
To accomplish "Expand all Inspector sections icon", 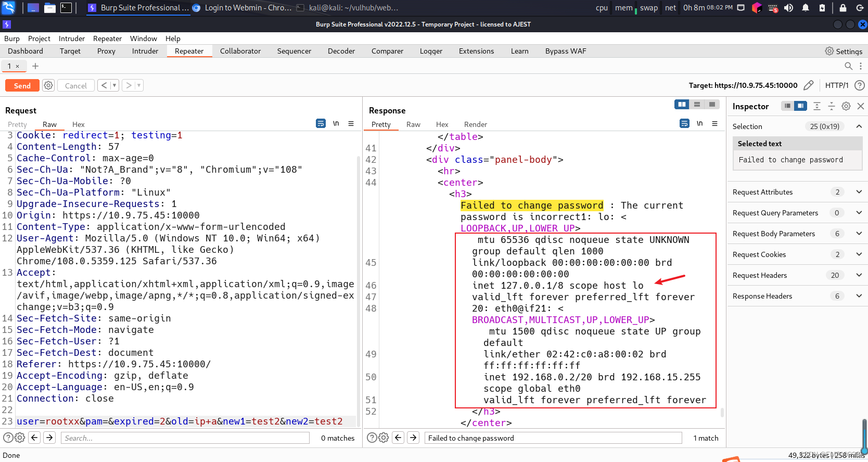I will 817,106.
